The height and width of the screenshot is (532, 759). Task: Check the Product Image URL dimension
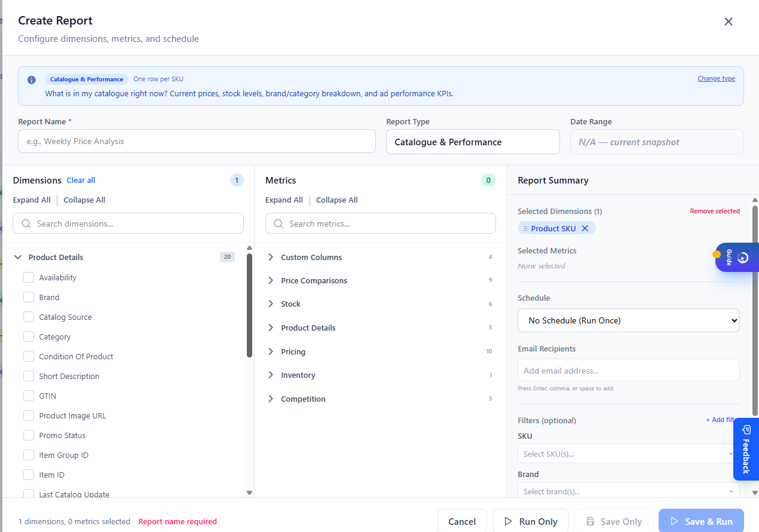click(29, 415)
